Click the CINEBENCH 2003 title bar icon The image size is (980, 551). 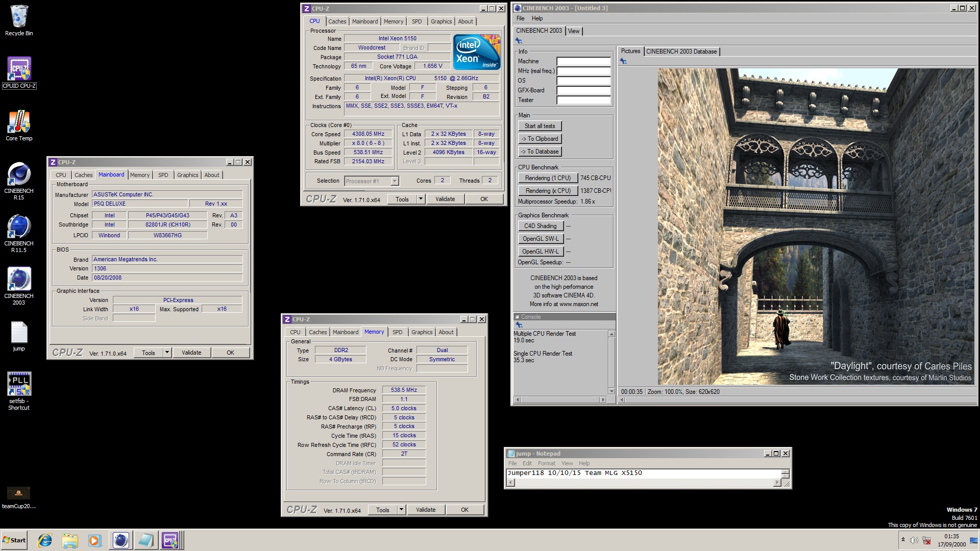[517, 8]
